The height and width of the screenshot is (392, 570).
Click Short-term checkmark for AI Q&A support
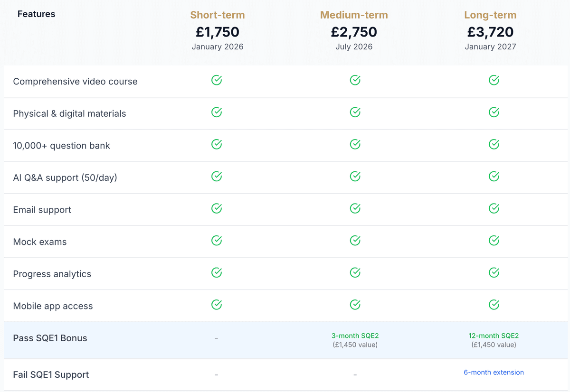[x=217, y=177]
